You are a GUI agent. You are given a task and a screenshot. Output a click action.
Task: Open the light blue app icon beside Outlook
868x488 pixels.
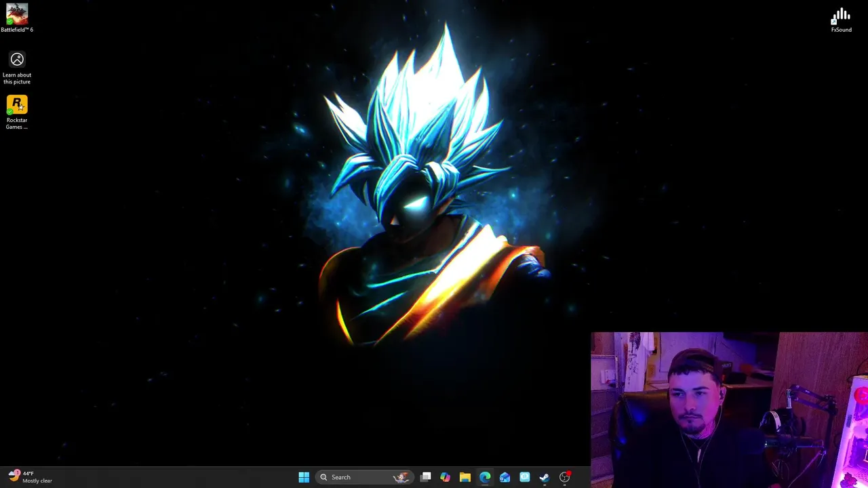[524, 477]
